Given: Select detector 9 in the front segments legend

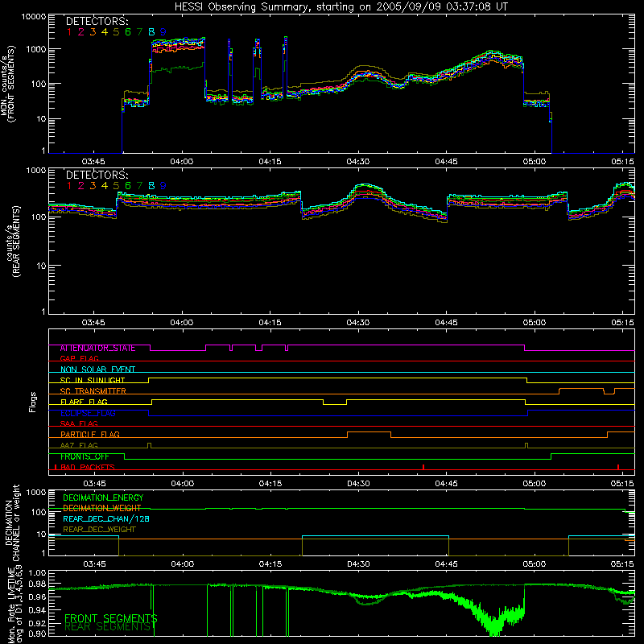Looking at the screenshot, I should click(163, 32).
